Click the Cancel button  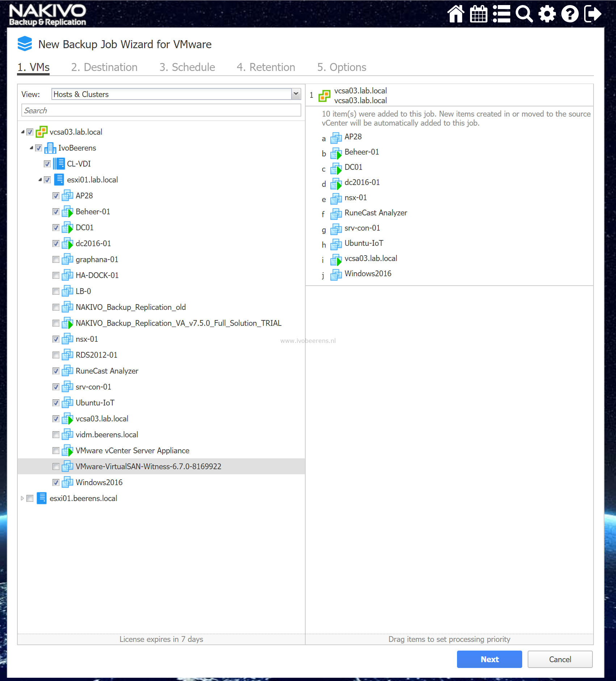(x=560, y=659)
